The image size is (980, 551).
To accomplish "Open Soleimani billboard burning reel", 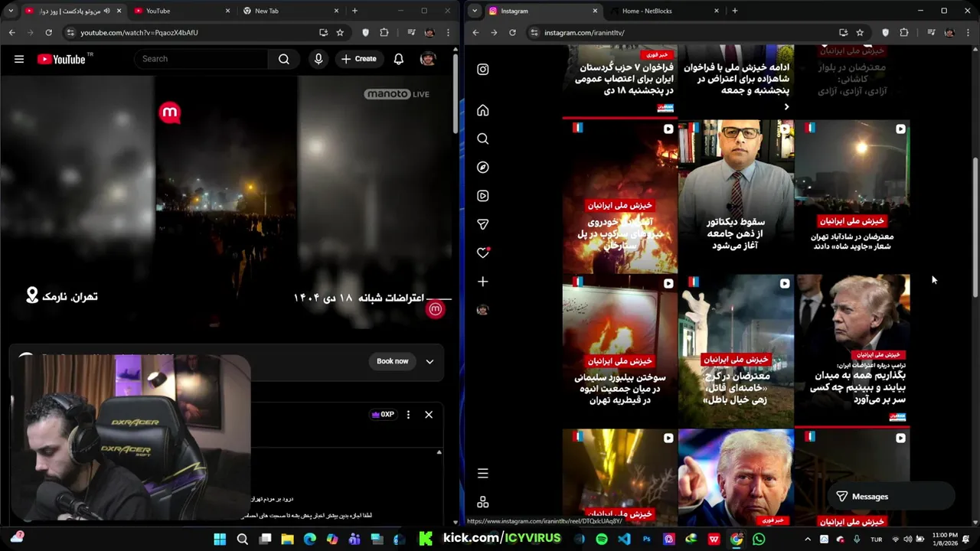I will click(619, 350).
